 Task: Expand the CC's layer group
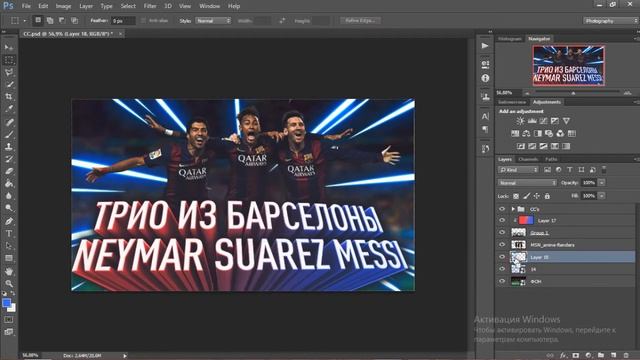(513, 209)
